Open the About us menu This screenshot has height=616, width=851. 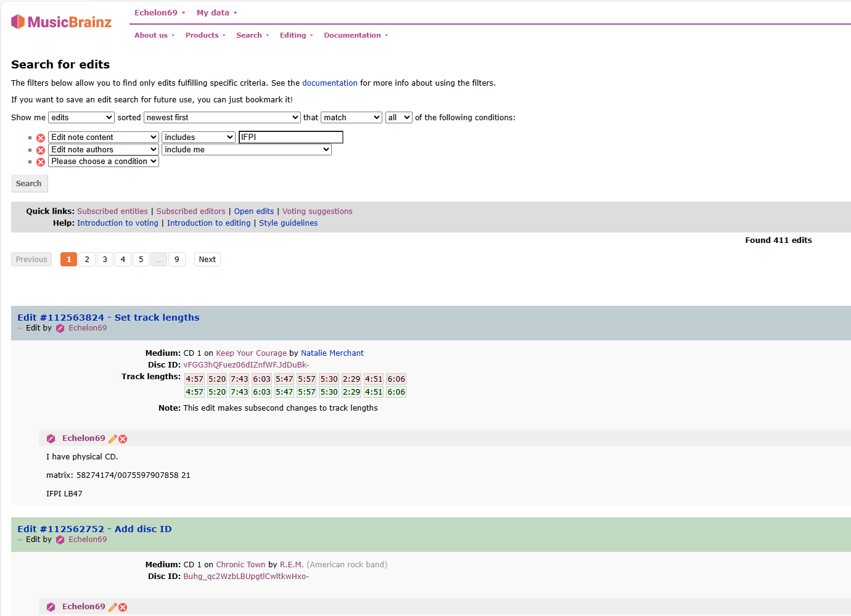pos(154,35)
